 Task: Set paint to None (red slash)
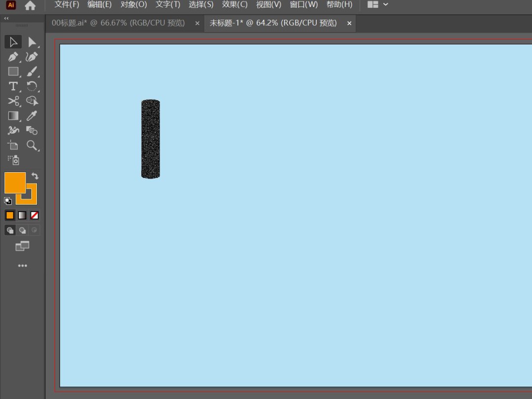pos(34,216)
